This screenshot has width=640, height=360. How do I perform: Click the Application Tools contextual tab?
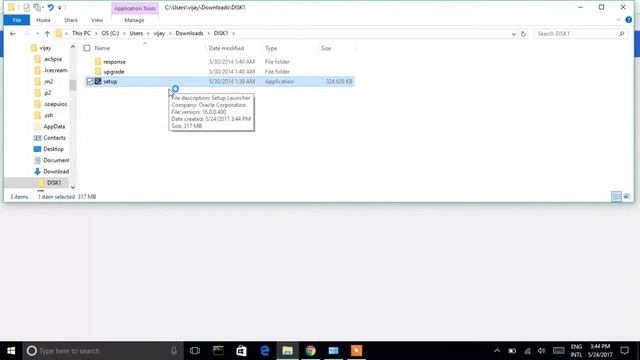pyautogui.click(x=135, y=8)
